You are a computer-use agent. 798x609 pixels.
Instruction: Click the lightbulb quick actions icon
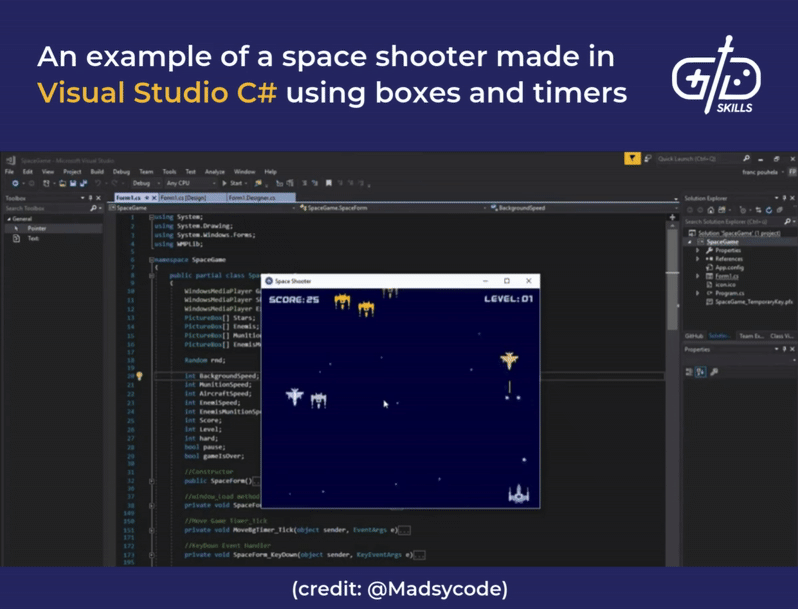pos(139,376)
